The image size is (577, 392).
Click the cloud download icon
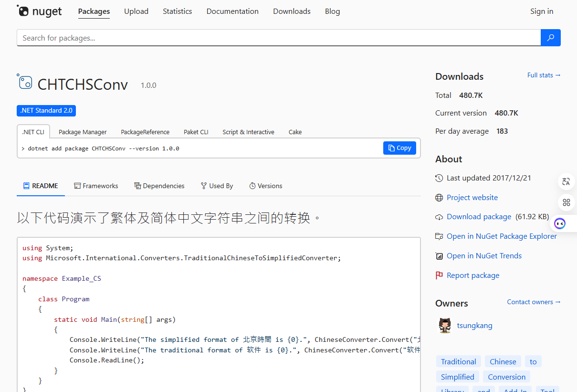439,217
